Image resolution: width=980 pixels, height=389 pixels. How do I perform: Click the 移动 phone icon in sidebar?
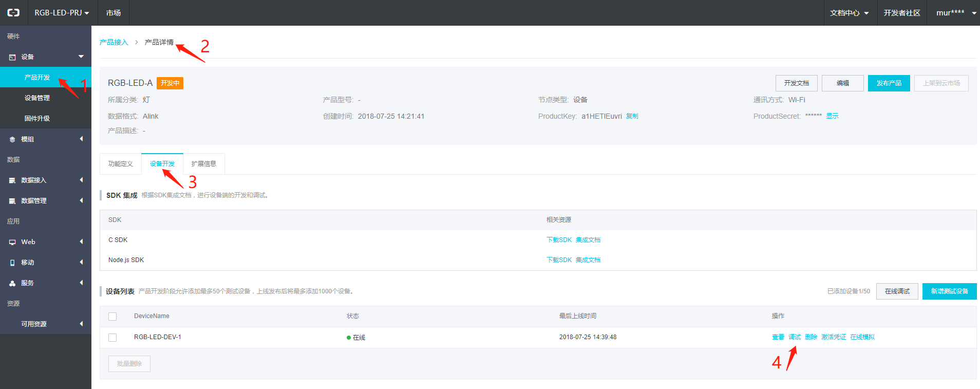pyautogui.click(x=12, y=263)
